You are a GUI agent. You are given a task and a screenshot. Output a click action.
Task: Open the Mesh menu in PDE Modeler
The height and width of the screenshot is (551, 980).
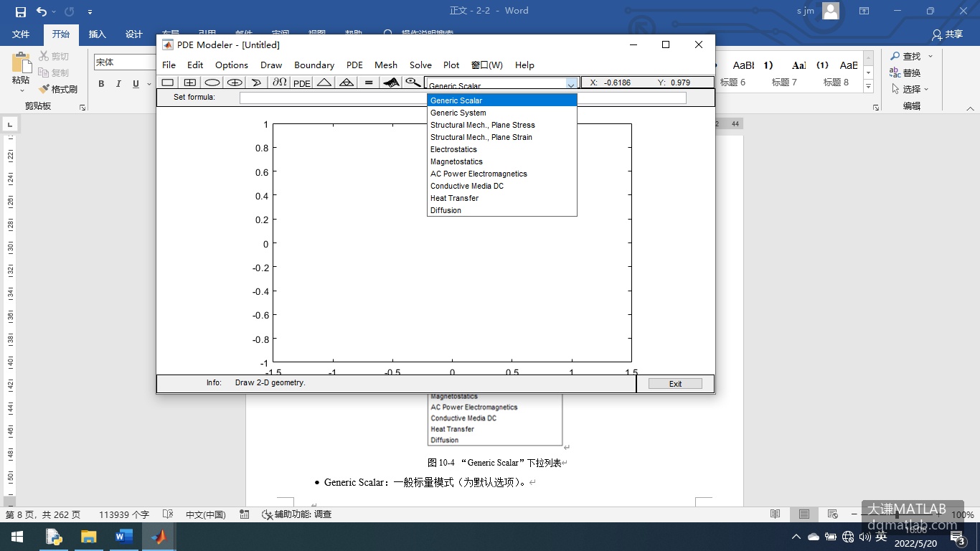click(386, 65)
